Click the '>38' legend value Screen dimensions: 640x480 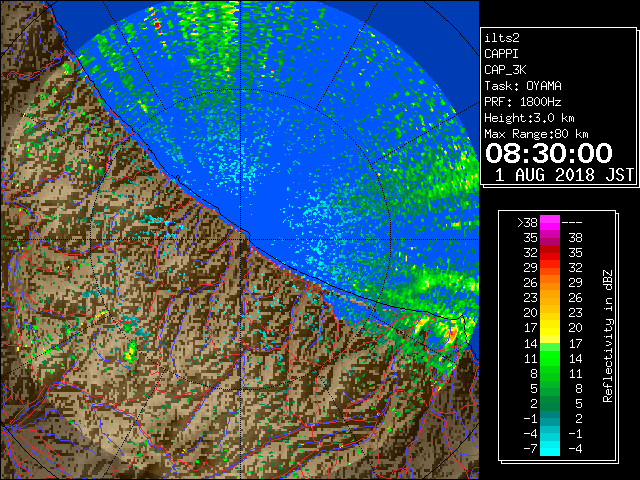click(527, 223)
